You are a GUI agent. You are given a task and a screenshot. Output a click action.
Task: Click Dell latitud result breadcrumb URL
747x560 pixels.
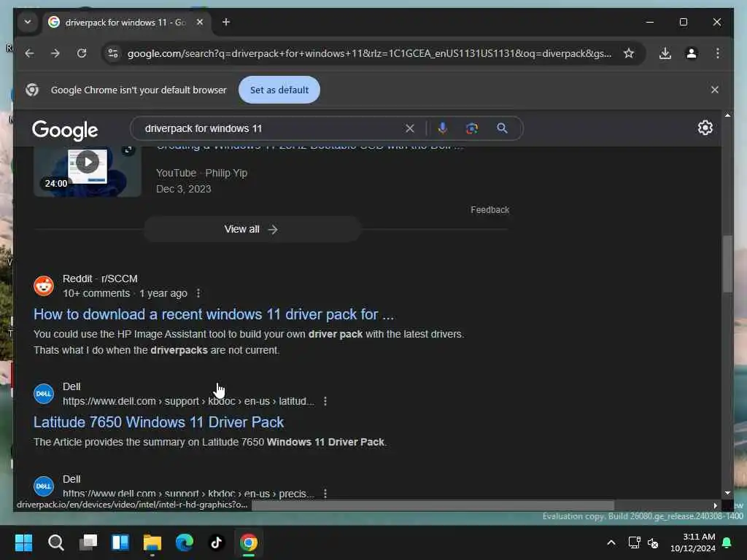(x=188, y=402)
